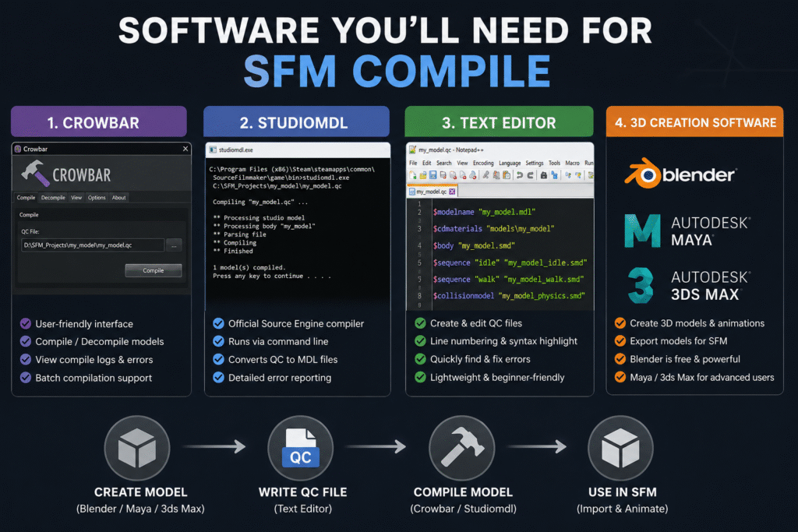The height and width of the screenshot is (532, 798).
Task: Click Redo arrow in Notepad++ toolbar
Action: coord(530,175)
